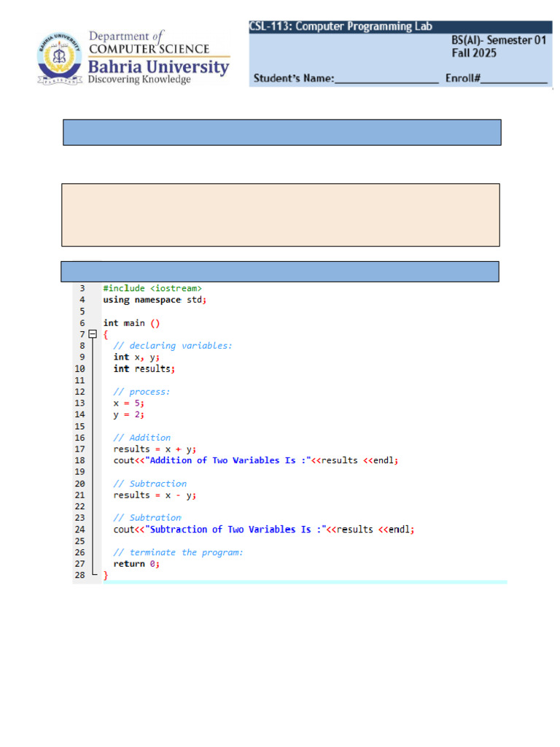Click the '// Subtraction' comment
The height and width of the screenshot is (747, 560).
click(150, 484)
